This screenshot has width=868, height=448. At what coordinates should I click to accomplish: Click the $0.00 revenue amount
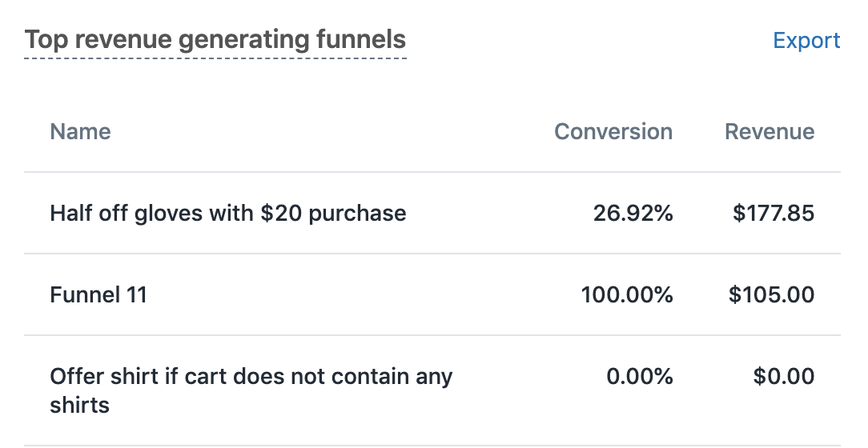tap(783, 377)
